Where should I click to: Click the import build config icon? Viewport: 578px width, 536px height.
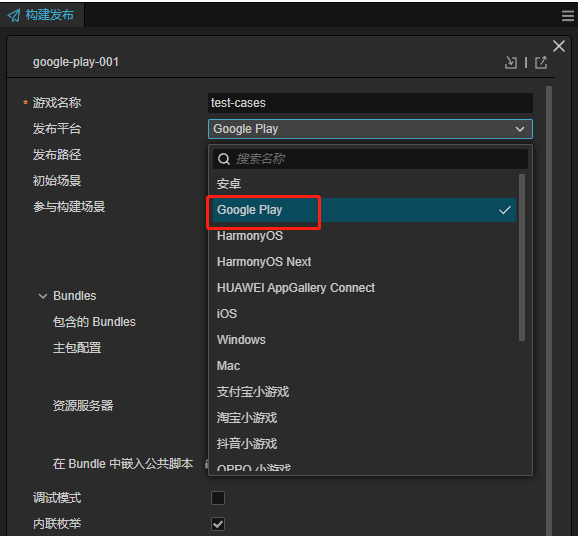pos(511,63)
